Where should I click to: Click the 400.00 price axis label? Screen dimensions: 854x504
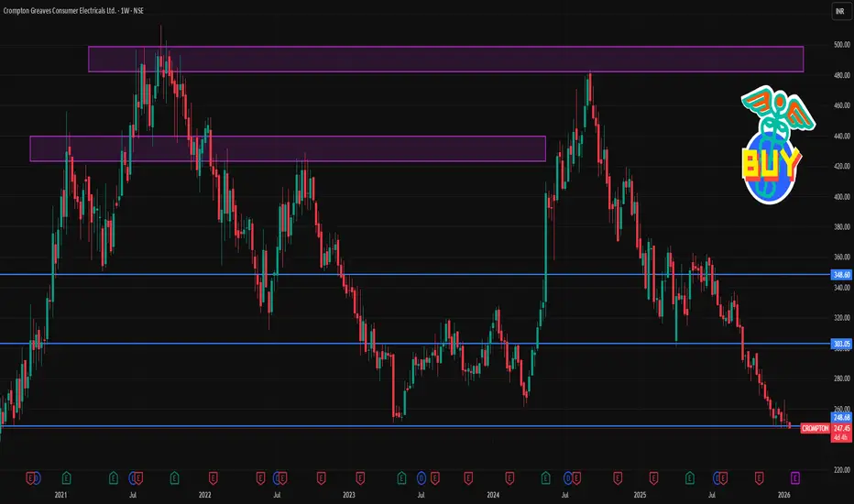click(x=841, y=197)
